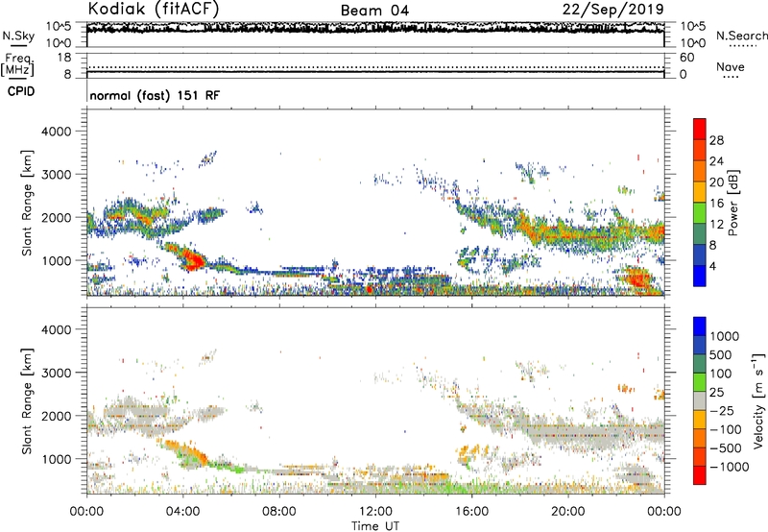Click the 60 tick on Nave axis
768x532 pixels.
tap(686, 58)
